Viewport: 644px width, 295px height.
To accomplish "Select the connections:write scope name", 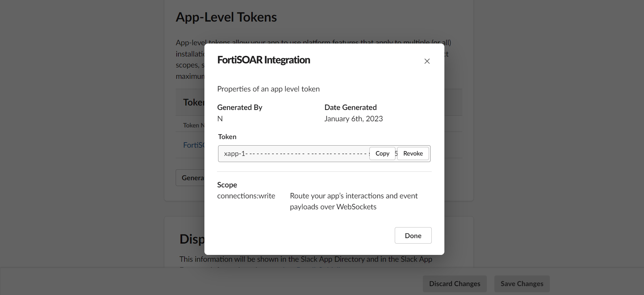I will pyautogui.click(x=246, y=196).
